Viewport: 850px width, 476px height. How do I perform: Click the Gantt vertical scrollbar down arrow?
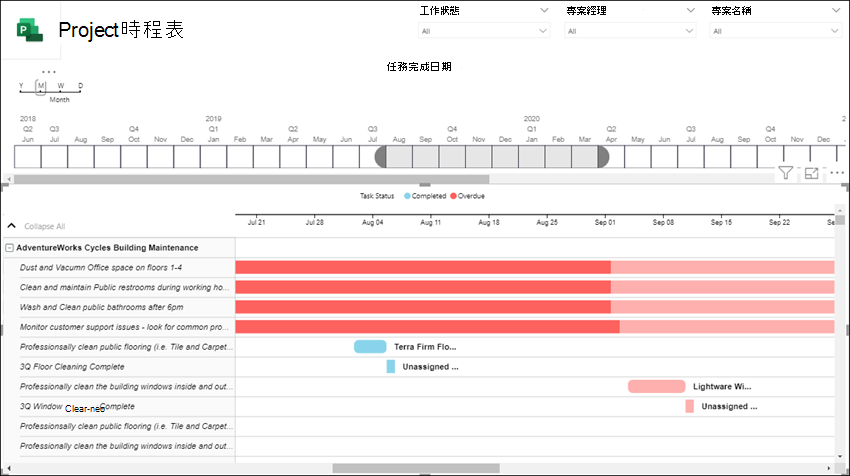[840, 457]
